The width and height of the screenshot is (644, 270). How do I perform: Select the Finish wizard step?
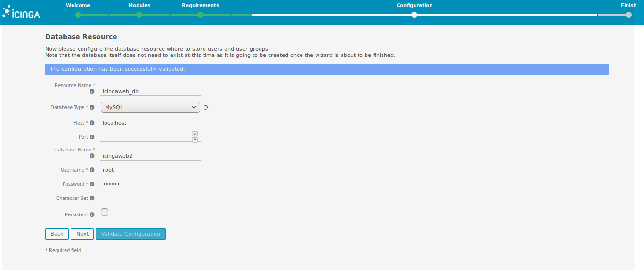coord(628,5)
